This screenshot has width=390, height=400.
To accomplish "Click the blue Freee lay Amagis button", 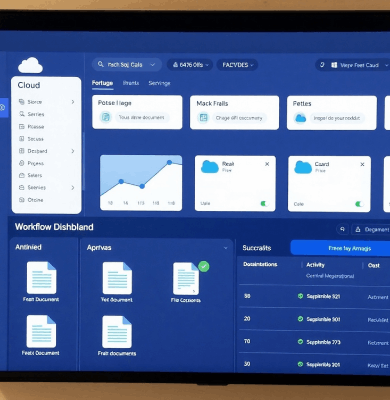I will [x=340, y=248].
